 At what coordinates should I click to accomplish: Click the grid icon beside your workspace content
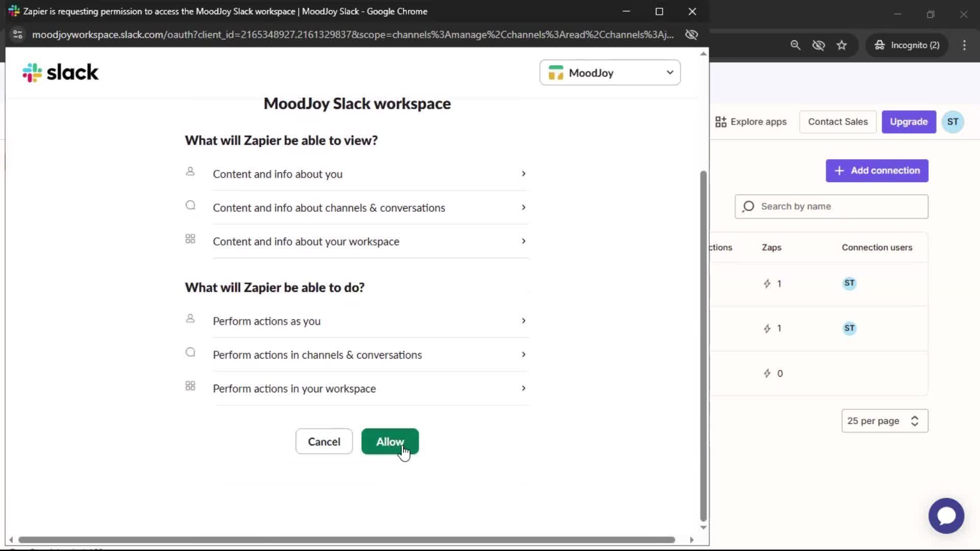tap(190, 239)
